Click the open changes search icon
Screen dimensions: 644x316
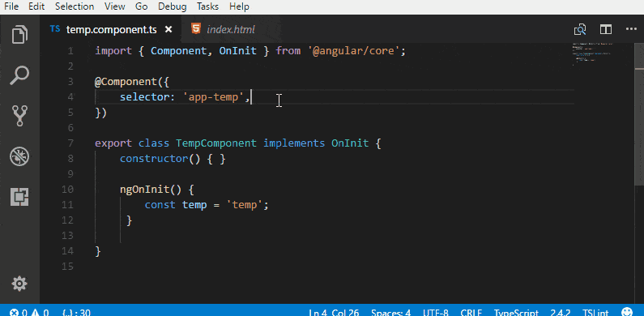click(580, 30)
